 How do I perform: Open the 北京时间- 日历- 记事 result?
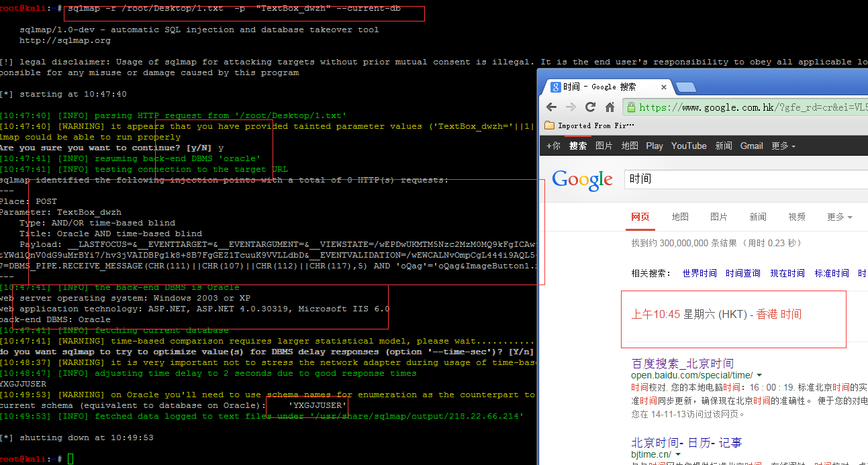point(687,443)
